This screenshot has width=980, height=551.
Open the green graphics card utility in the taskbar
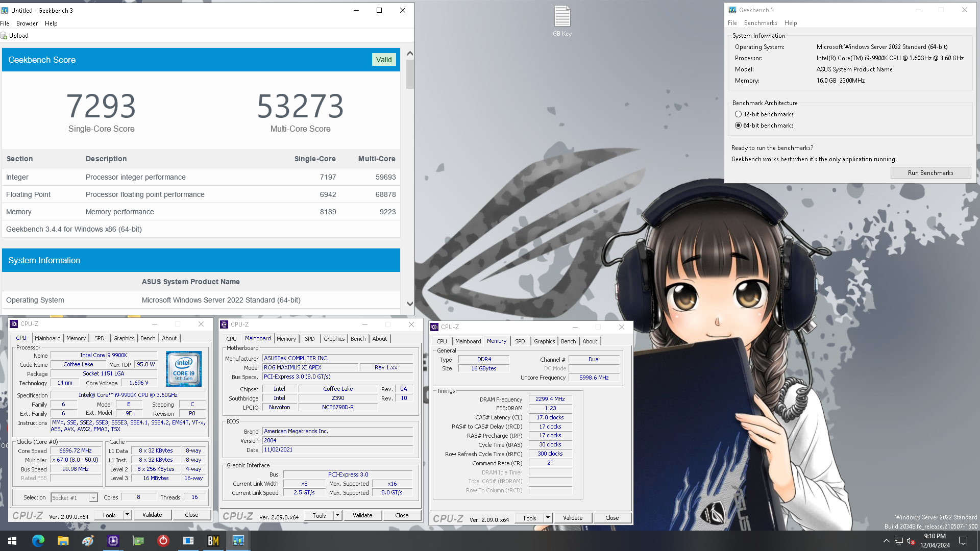138,541
